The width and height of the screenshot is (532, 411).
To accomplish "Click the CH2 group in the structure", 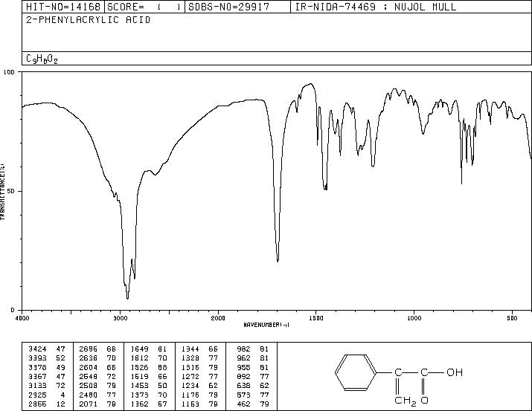I will coord(405,401).
